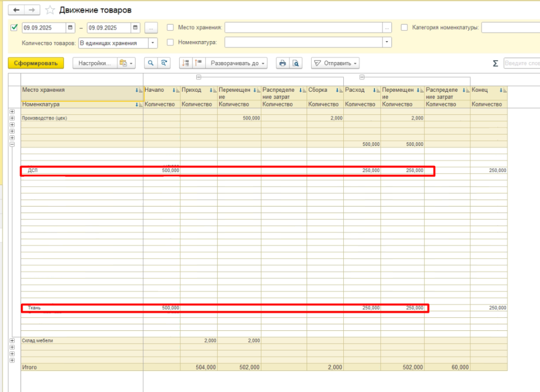540x392 pixels.
Task: Expand the Склад мебели row
Action: tap(12, 340)
